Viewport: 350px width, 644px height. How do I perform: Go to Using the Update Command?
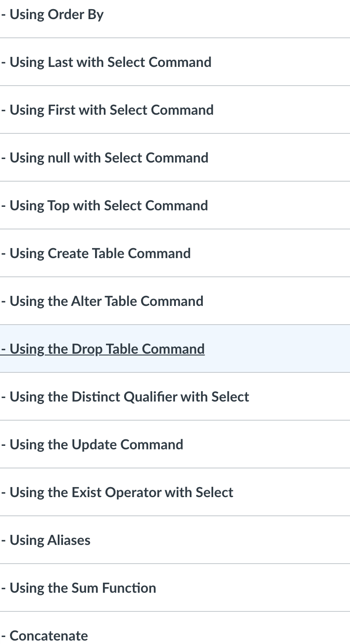(92, 445)
